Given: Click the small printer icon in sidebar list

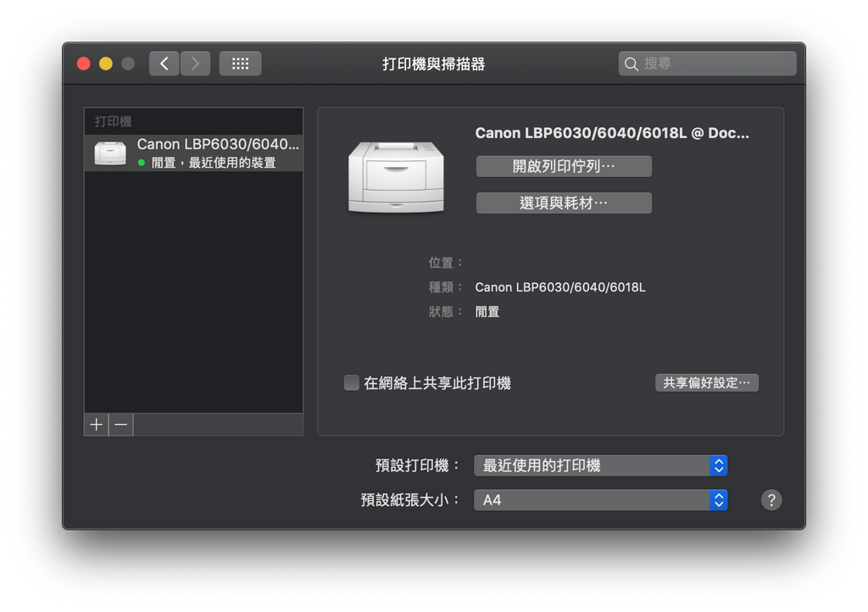Looking at the screenshot, I should coord(110,153).
